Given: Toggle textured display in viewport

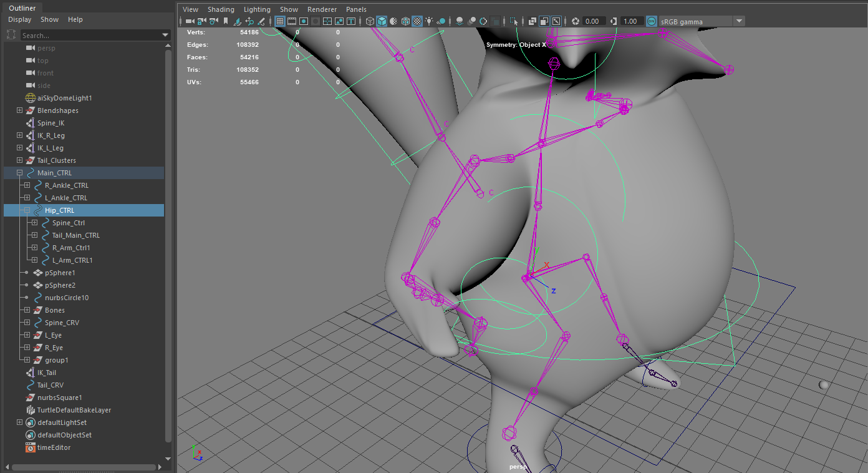Looking at the screenshot, I should tap(417, 21).
